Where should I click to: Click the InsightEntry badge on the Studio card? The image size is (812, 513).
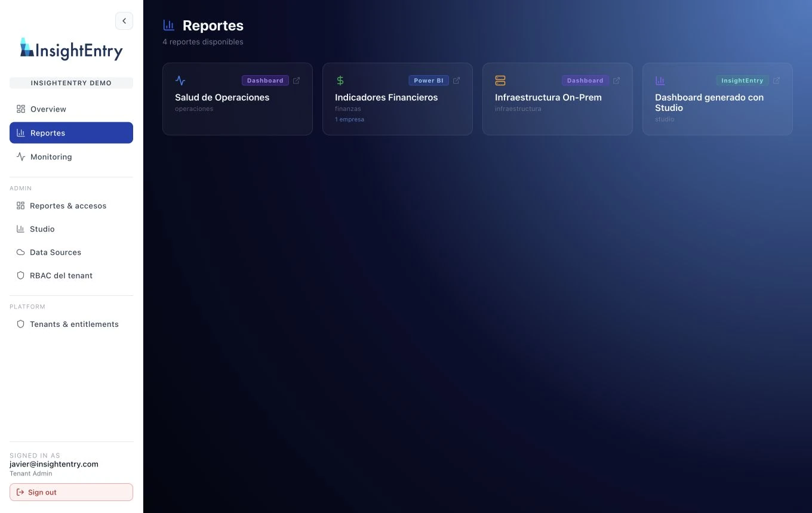click(742, 81)
